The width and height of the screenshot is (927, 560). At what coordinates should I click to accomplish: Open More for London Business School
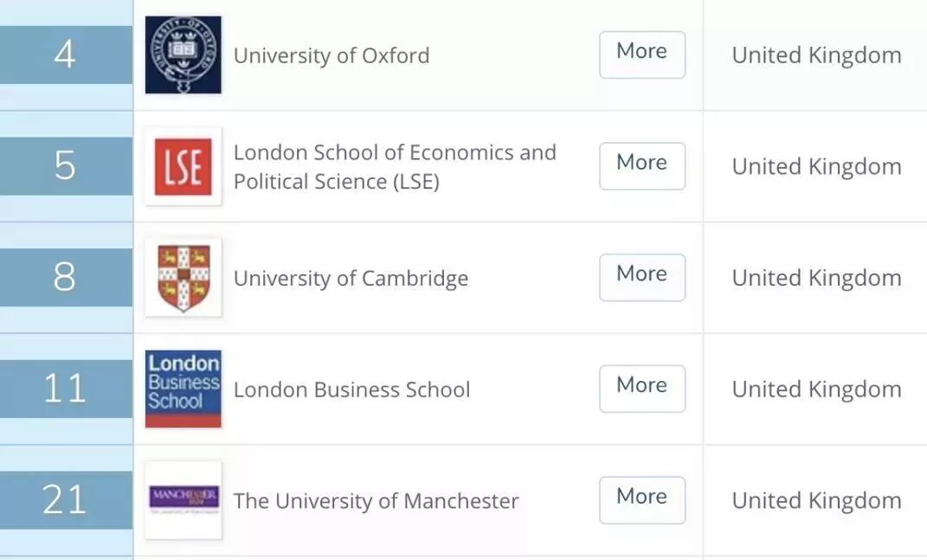641,389
